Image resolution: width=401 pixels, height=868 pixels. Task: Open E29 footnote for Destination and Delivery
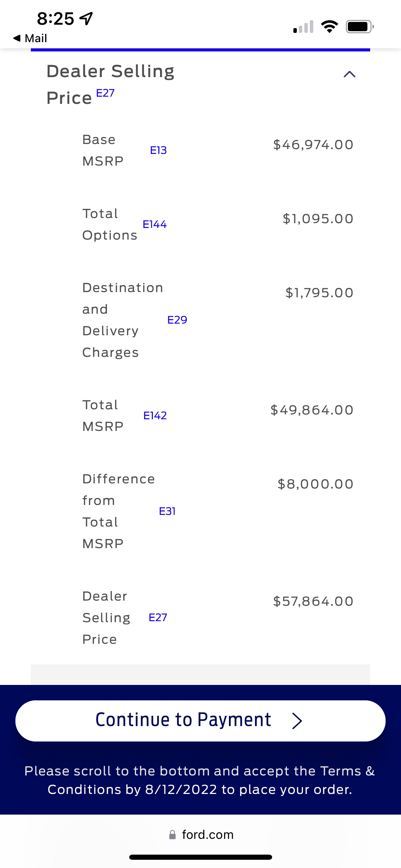pyautogui.click(x=177, y=320)
